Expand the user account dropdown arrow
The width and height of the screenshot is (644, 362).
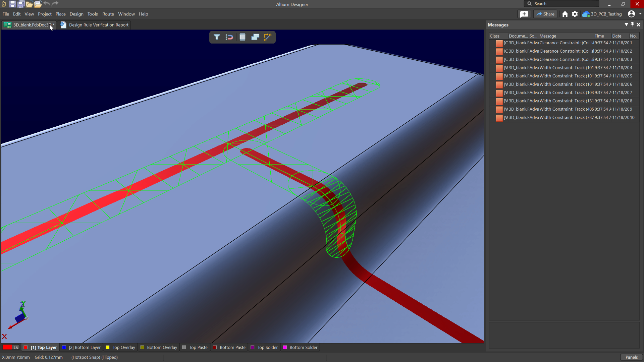pyautogui.click(x=640, y=14)
